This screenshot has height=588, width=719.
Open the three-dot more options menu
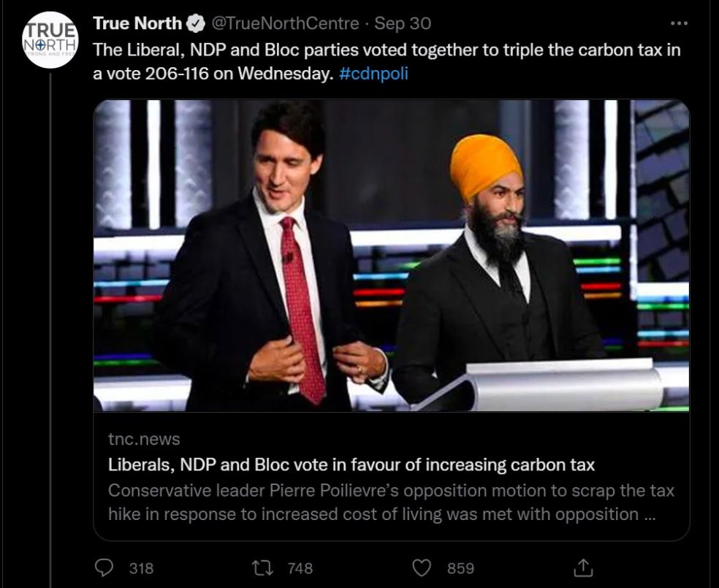(x=679, y=23)
